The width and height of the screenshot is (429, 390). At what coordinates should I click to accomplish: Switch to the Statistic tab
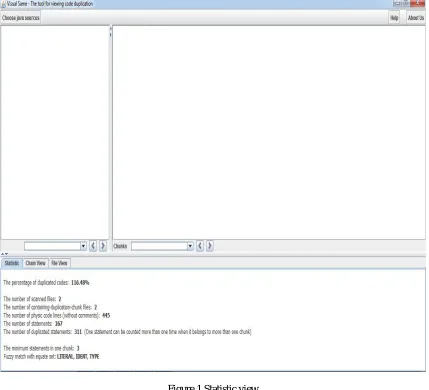click(x=12, y=263)
